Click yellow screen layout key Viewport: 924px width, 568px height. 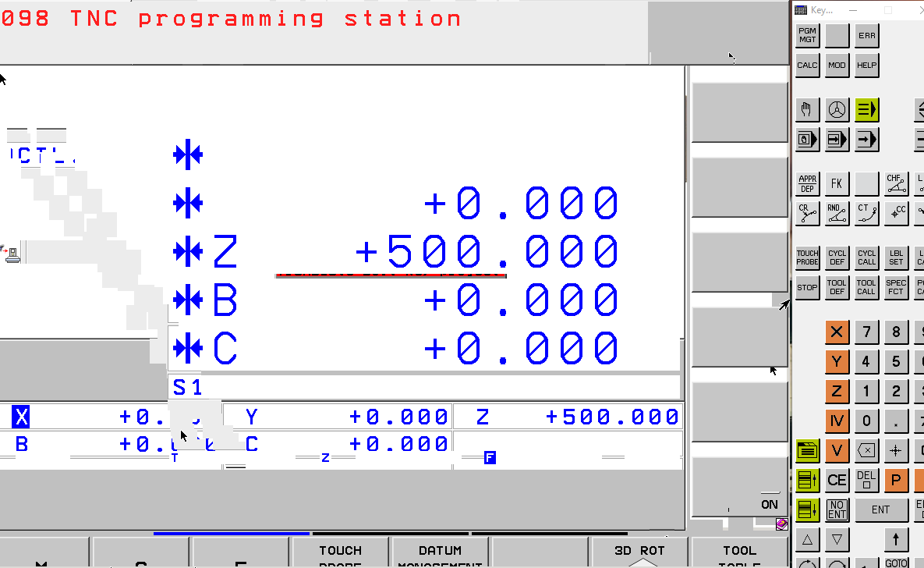(x=807, y=451)
